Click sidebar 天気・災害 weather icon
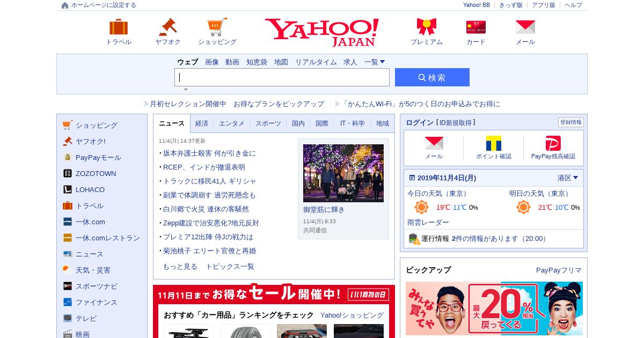This screenshot has width=644, height=338. 67,270
